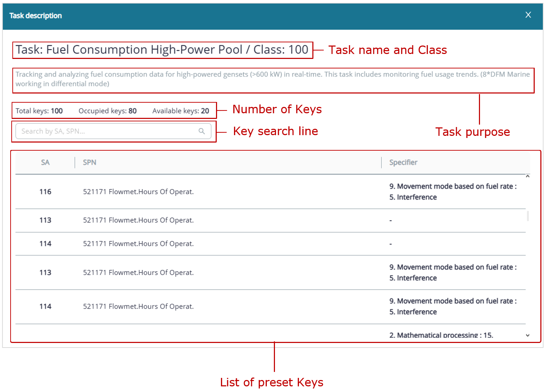The image size is (546, 392).
Task: Click the Available keys: 20 counter
Action: pos(180,111)
